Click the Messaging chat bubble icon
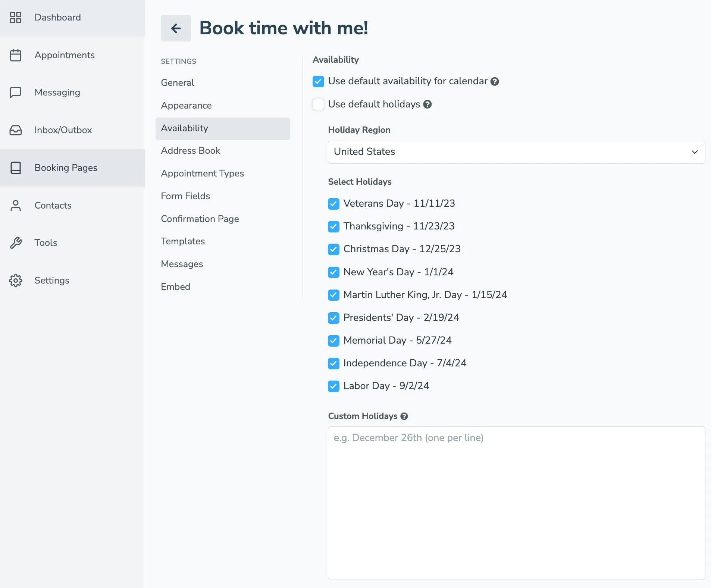This screenshot has width=711, height=588. pos(16,93)
